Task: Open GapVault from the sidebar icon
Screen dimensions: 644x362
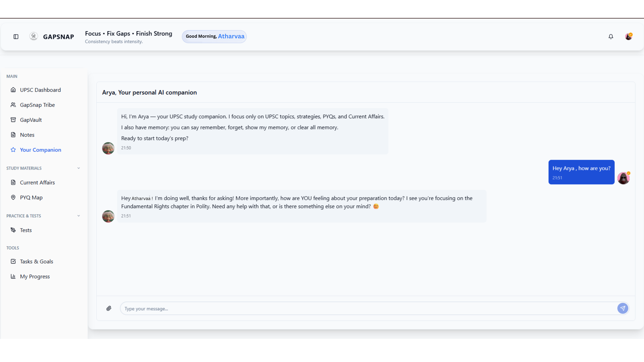Action: (13, 120)
